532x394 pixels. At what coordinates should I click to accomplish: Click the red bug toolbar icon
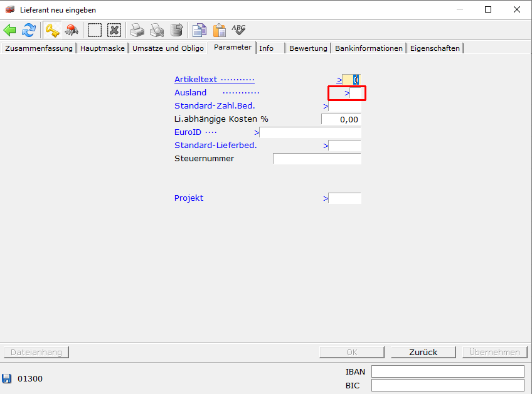(72, 30)
